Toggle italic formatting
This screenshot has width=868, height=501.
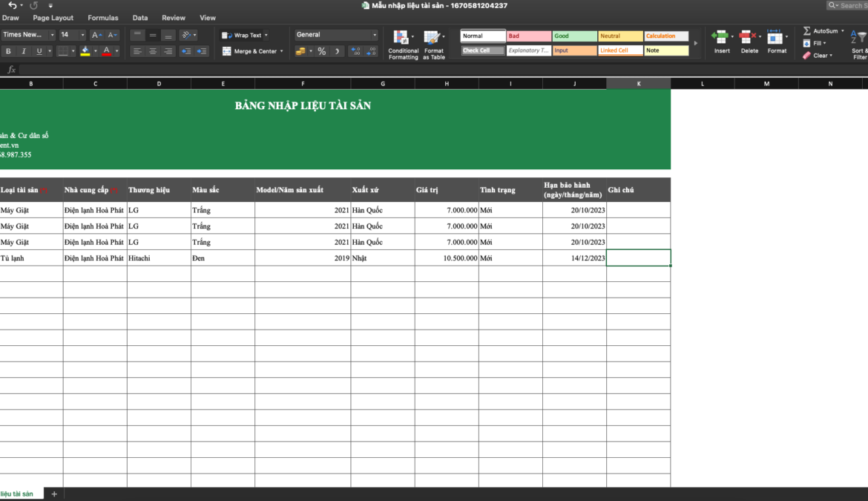(24, 51)
